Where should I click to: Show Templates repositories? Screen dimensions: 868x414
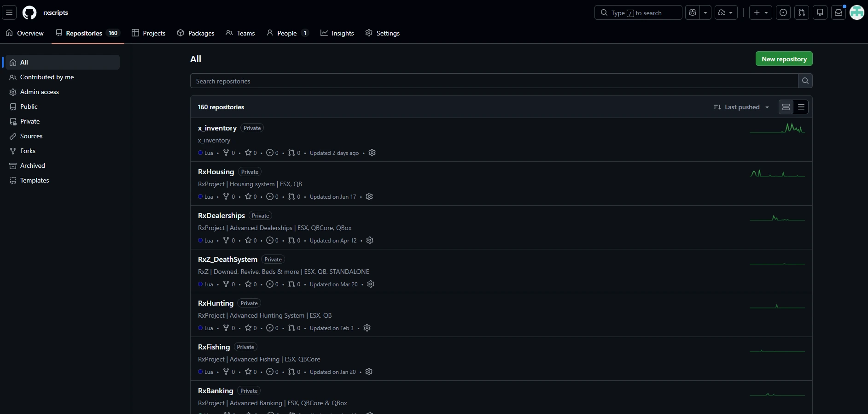[x=63, y=180]
